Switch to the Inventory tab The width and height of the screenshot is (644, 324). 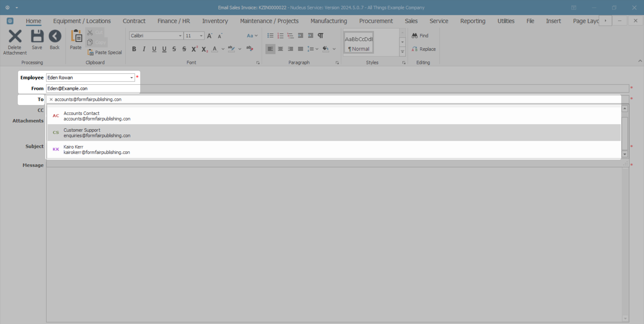[x=215, y=21]
